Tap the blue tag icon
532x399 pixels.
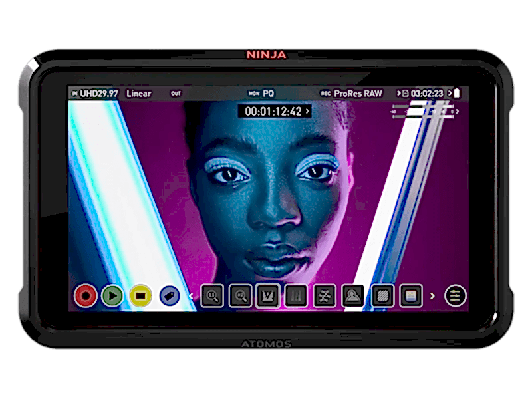[x=169, y=296]
